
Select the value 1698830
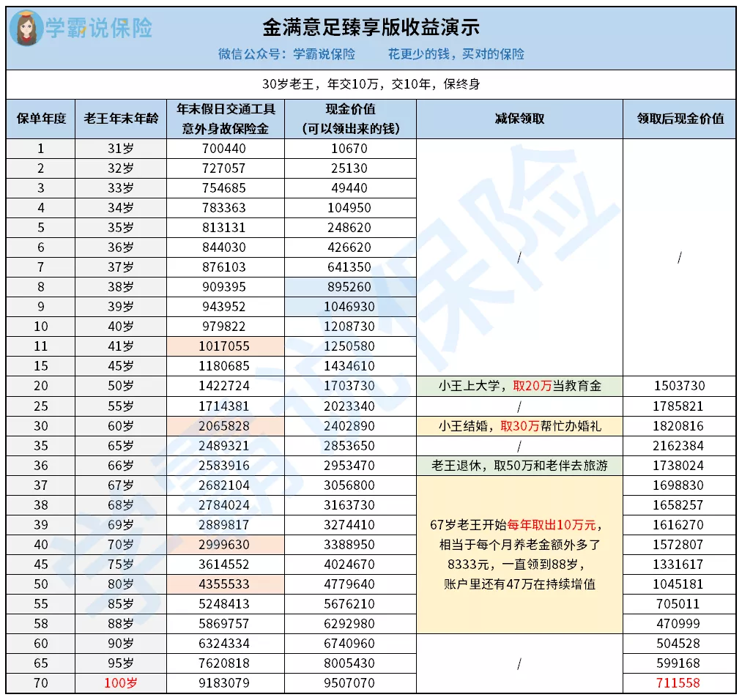pos(678,485)
